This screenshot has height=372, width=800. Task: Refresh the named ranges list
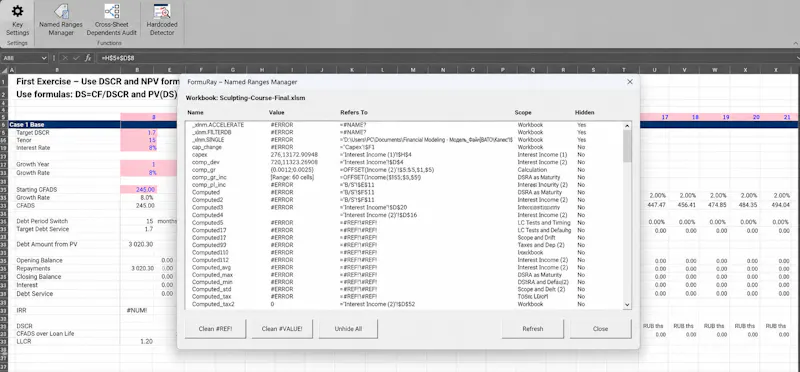point(533,329)
